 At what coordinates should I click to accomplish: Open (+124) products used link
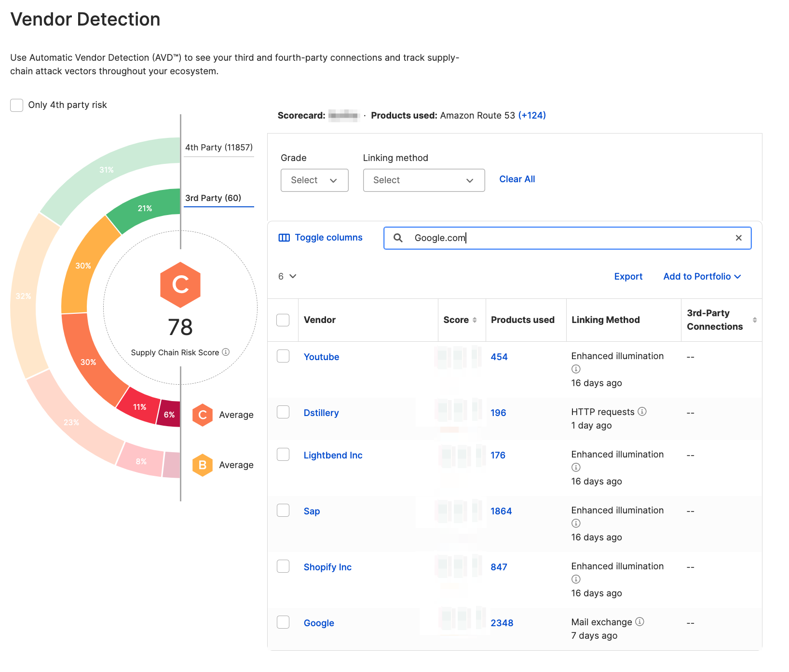pyautogui.click(x=532, y=115)
